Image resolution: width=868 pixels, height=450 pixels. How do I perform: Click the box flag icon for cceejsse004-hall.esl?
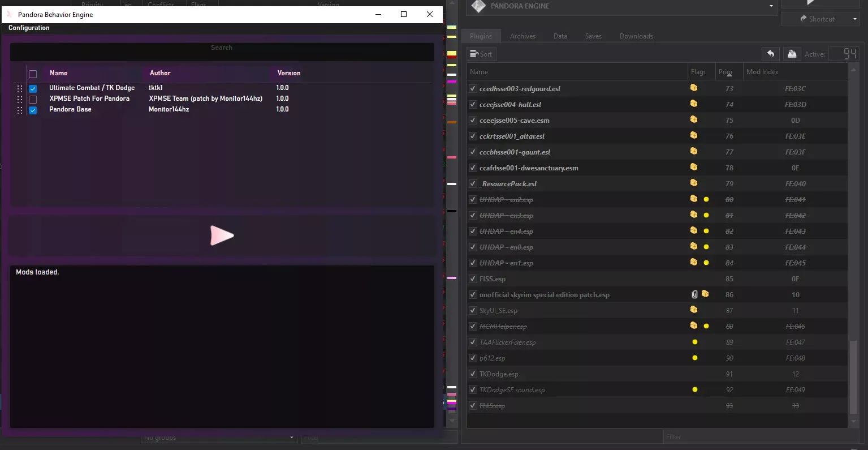[x=694, y=104]
